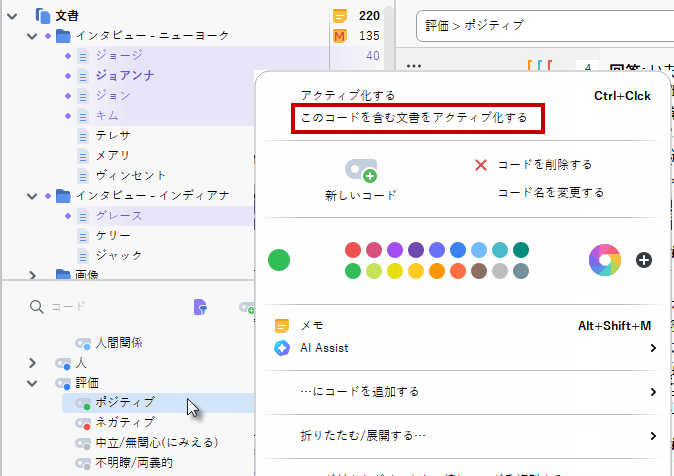Click the 新しいコード (new code) icon
The height and width of the screenshot is (476, 674).
click(x=360, y=169)
